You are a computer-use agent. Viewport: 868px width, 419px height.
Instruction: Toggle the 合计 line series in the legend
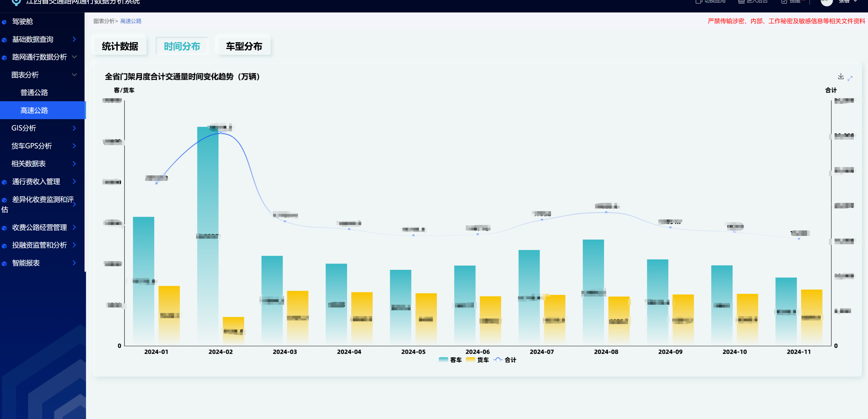click(505, 360)
